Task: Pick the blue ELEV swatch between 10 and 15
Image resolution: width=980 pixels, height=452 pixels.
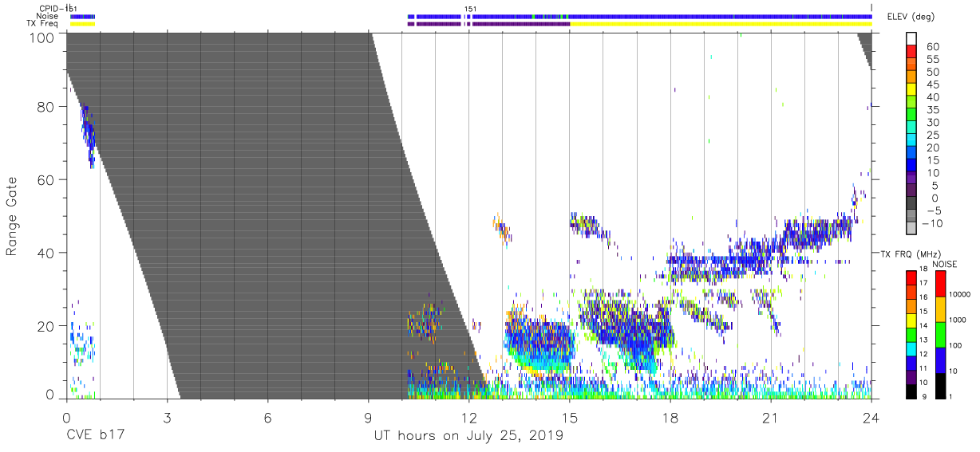Action: point(911,166)
